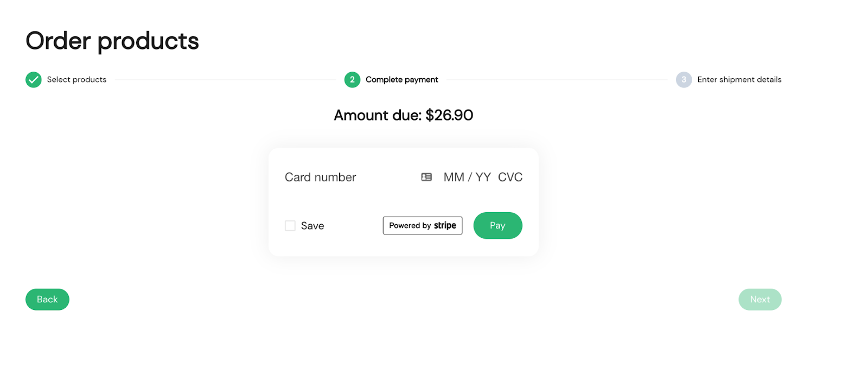This screenshot has height=374, width=868.
Task: Click the Order products heading
Action: pyautogui.click(x=112, y=41)
